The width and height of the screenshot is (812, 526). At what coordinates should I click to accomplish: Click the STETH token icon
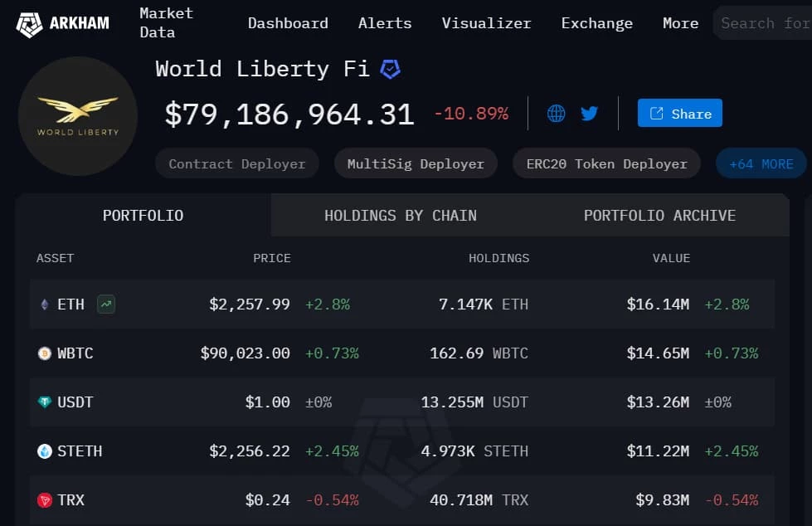point(45,451)
